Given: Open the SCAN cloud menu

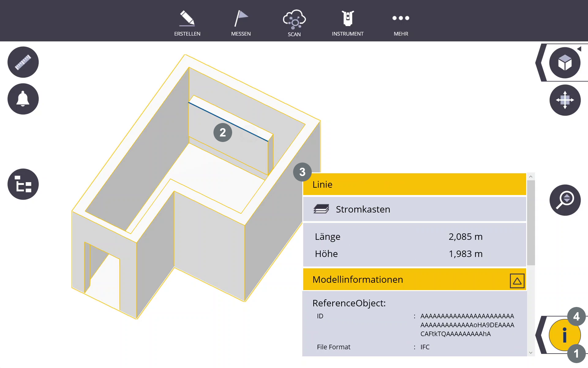Looking at the screenshot, I should tap(294, 23).
